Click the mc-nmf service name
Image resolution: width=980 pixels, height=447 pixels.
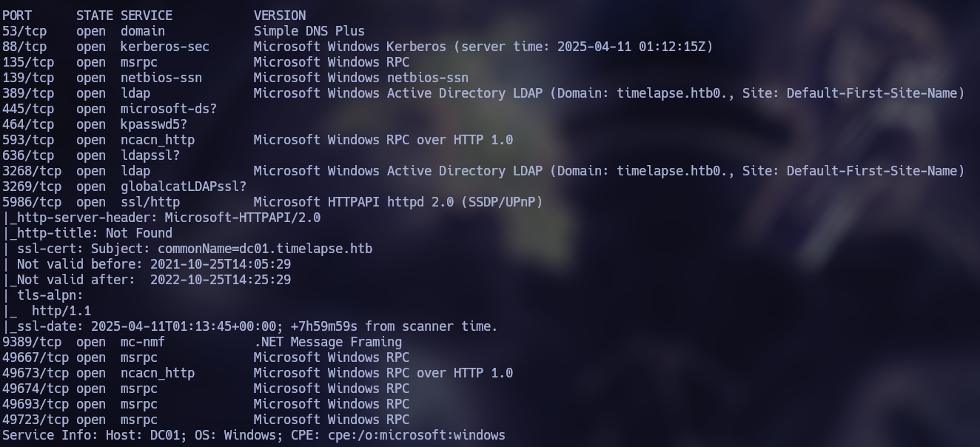coord(142,342)
